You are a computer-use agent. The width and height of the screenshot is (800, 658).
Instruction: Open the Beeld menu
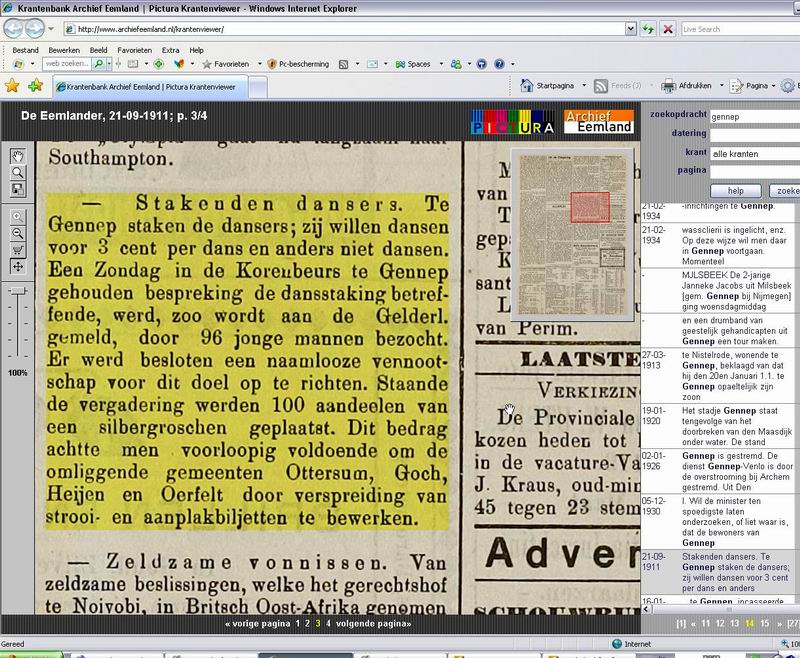(x=98, y=50)
